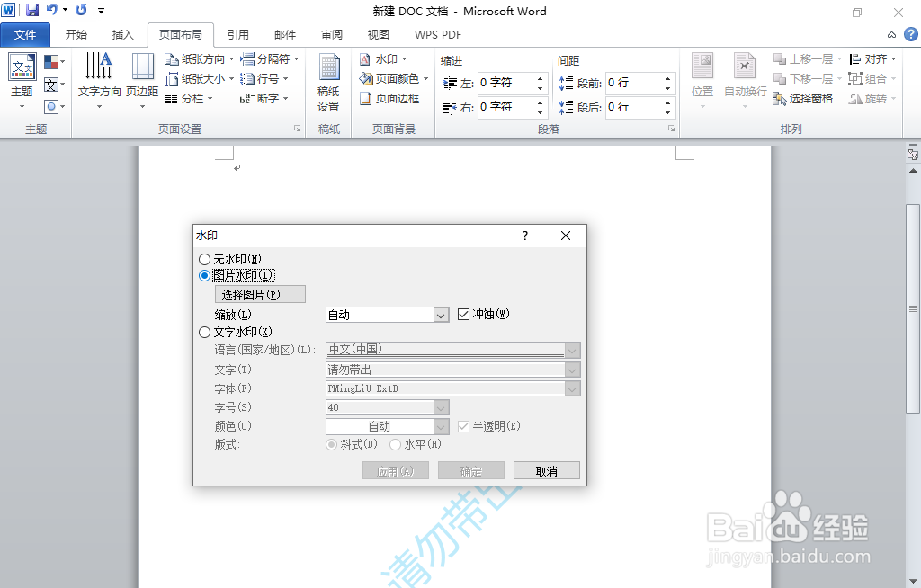Open the 文件 menu
The width and height of the screenshot is (921, 588).
tap(25, 34)
